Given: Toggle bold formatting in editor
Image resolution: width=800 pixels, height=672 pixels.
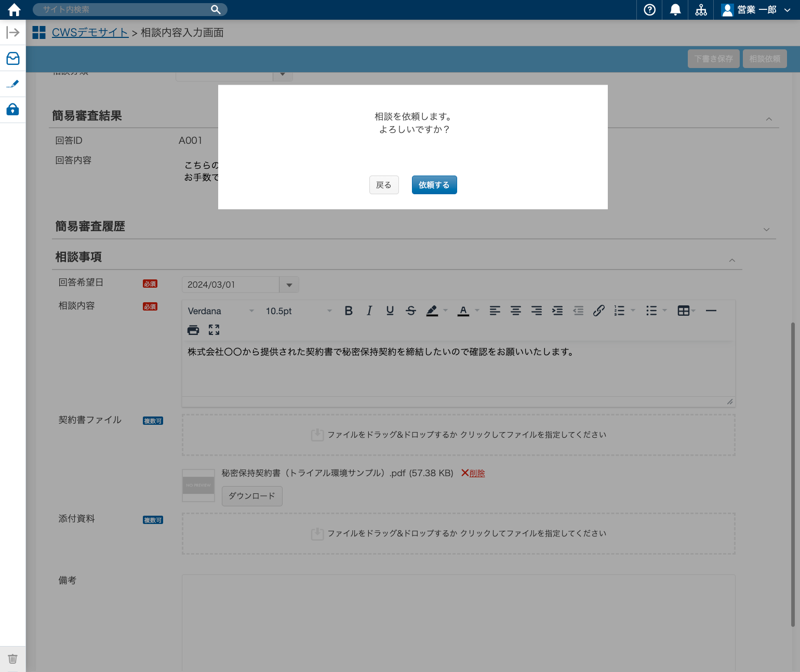Looking at the screenshot, I should coord(349,311).
